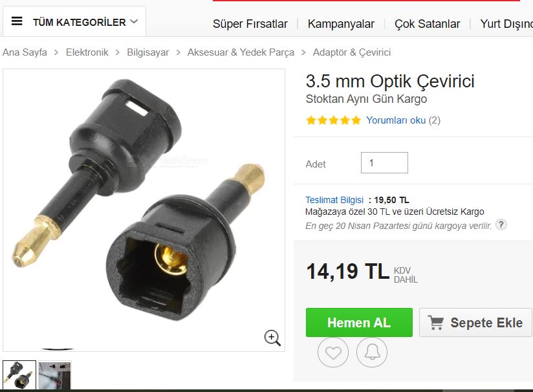Click the Adet quantity input field
533x392 pixels.
(384, 162)
